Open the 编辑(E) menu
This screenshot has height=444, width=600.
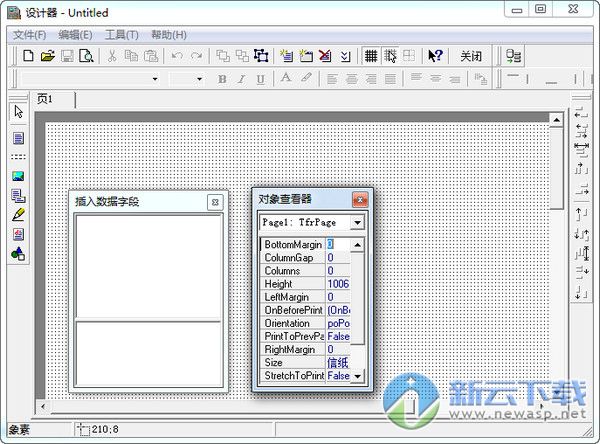(x=75, y=35)
